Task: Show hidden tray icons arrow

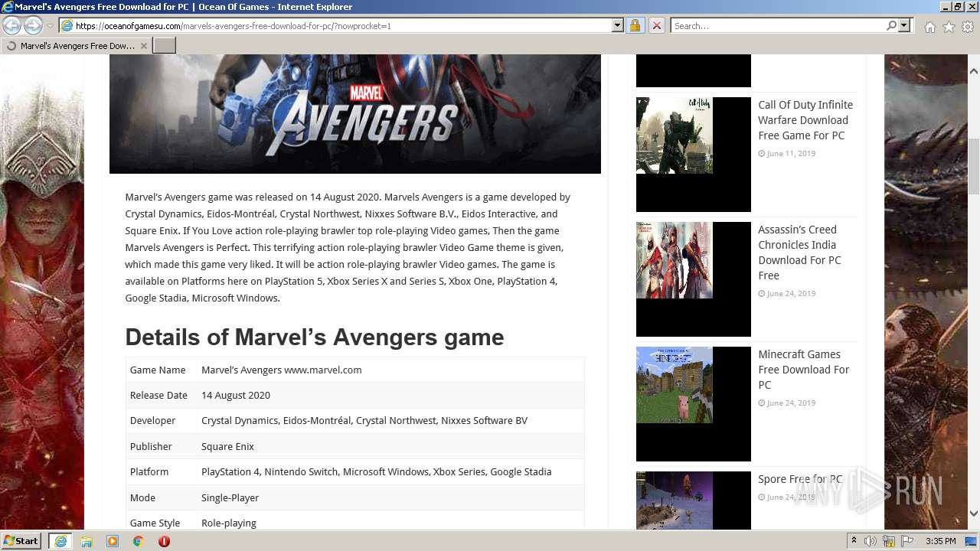Action: [854, 540]
